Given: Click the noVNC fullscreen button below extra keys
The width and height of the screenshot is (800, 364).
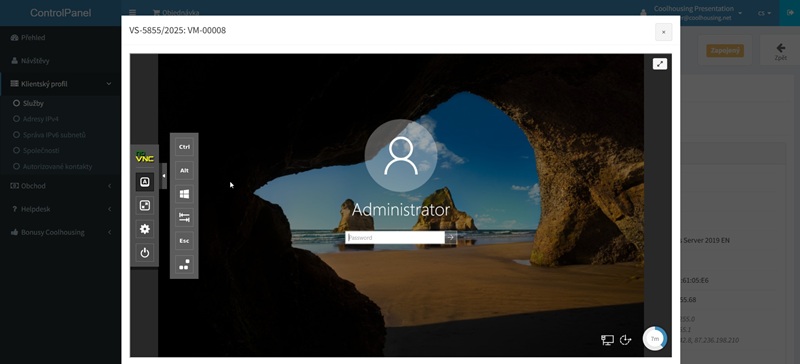Looking at the screenshot, I should pos(145,205).
